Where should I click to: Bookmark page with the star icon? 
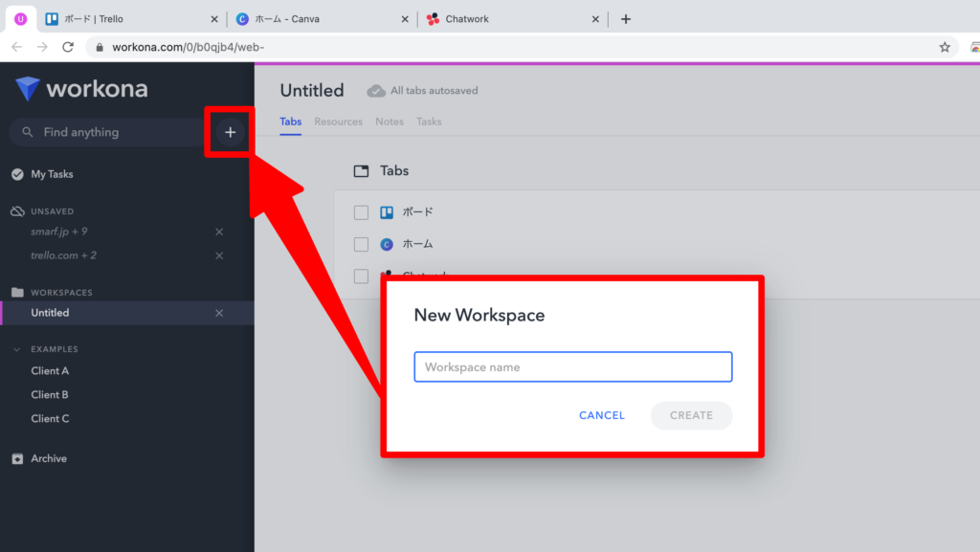pyautogui.click(x=945, y=47)
